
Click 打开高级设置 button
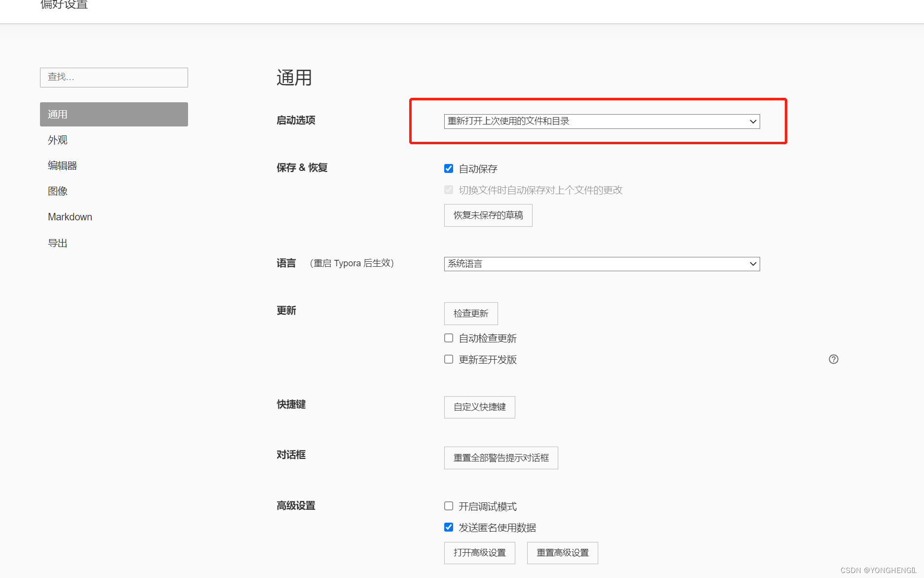pyautogui.click(x=480, y=553)
